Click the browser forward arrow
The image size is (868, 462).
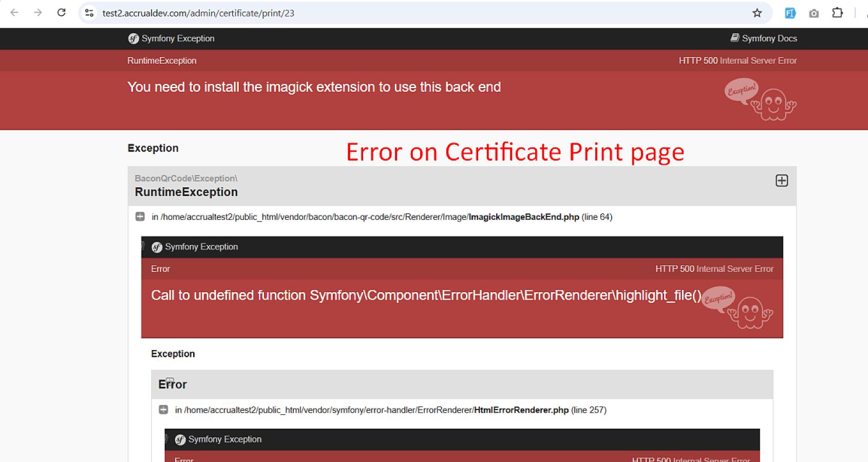coord(37,13)
